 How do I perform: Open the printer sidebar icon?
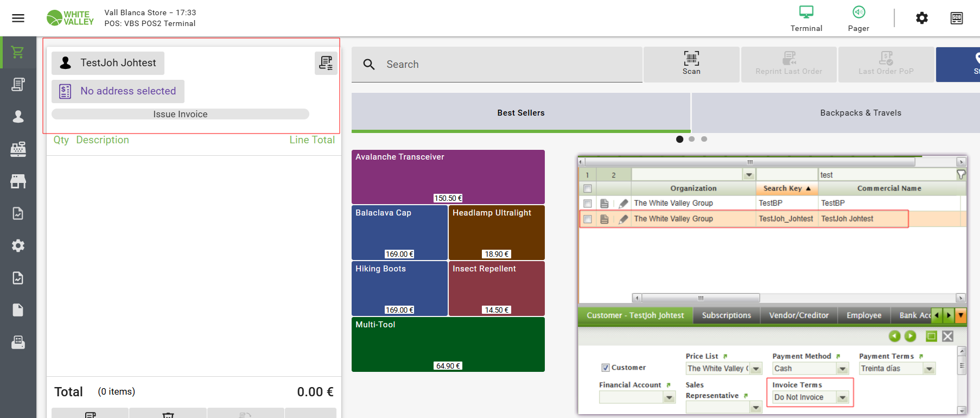pos(18,342)
